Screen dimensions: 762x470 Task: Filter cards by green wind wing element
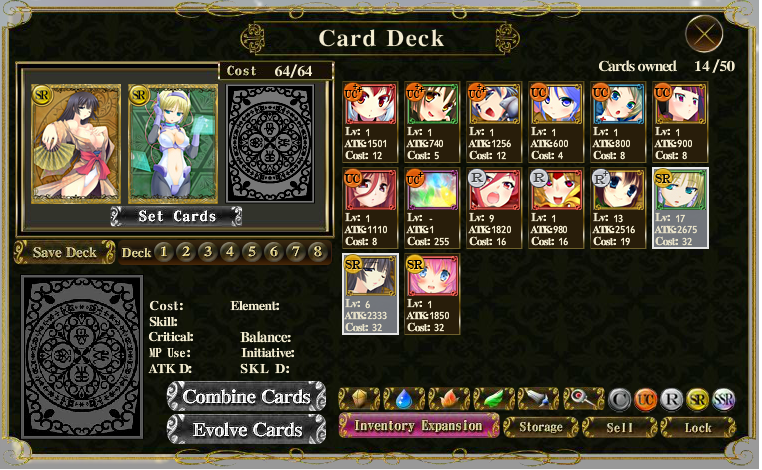click(x=494, y=399)
